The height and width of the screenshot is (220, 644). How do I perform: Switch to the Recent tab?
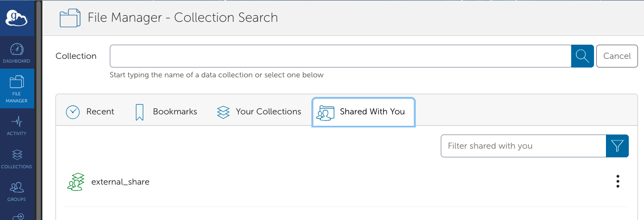pos(90,112)
